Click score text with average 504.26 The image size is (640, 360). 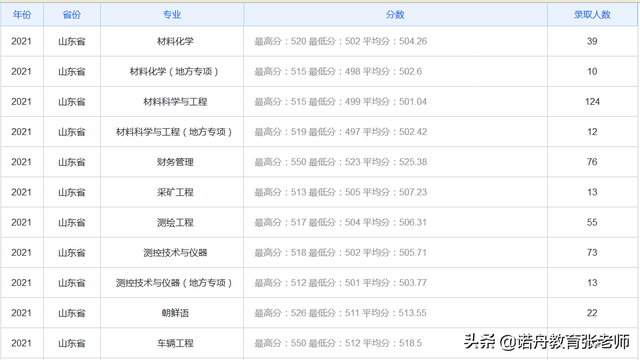click(x=341, y=41)
